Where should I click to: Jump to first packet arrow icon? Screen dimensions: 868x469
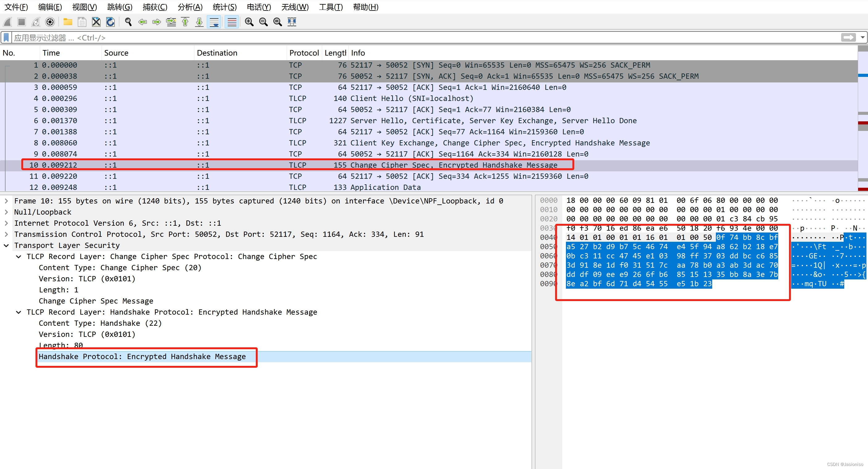pyautogui.click(x=185, y=22)
